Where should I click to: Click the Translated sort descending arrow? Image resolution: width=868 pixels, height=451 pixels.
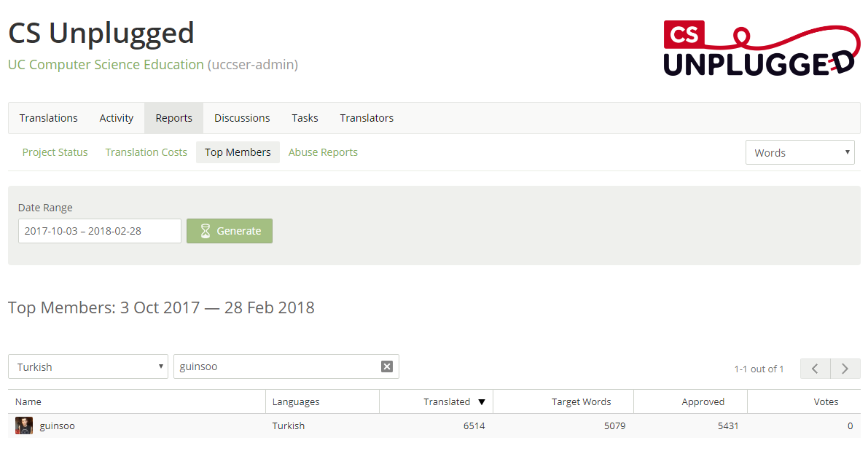point(482,401)
